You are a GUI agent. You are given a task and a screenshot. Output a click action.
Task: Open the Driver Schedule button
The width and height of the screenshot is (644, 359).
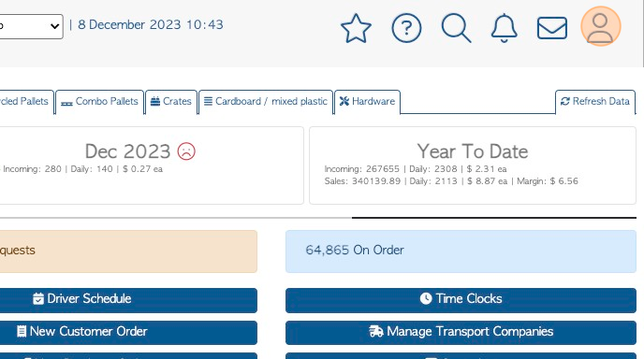click(128, 300)
